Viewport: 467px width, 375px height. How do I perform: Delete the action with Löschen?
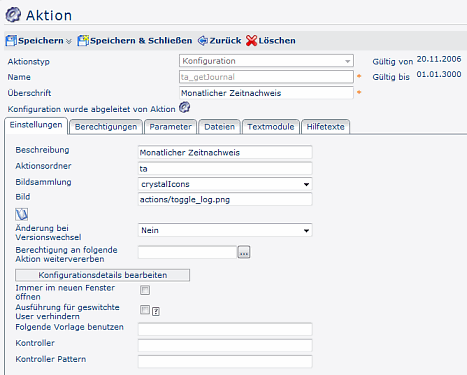point(271,41)
